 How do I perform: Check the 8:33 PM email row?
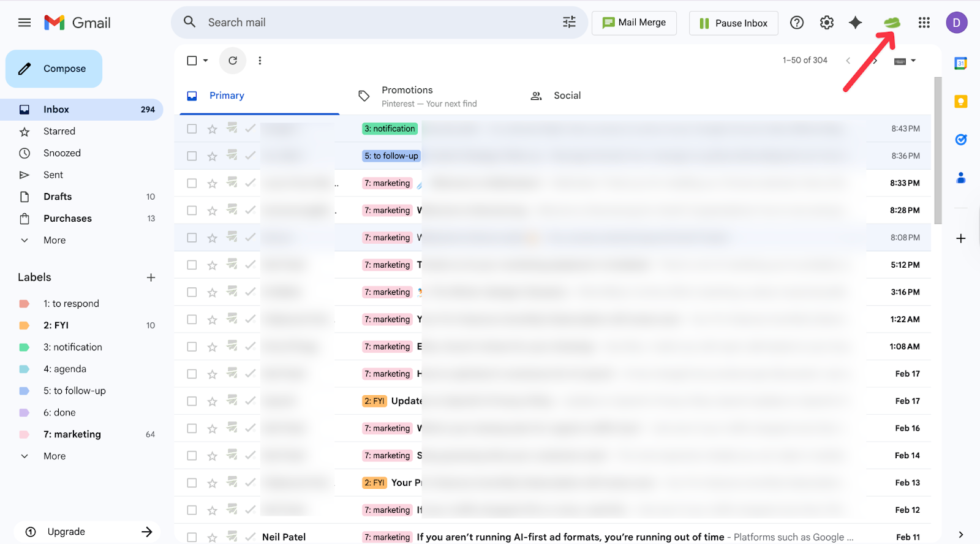point(192,183)
